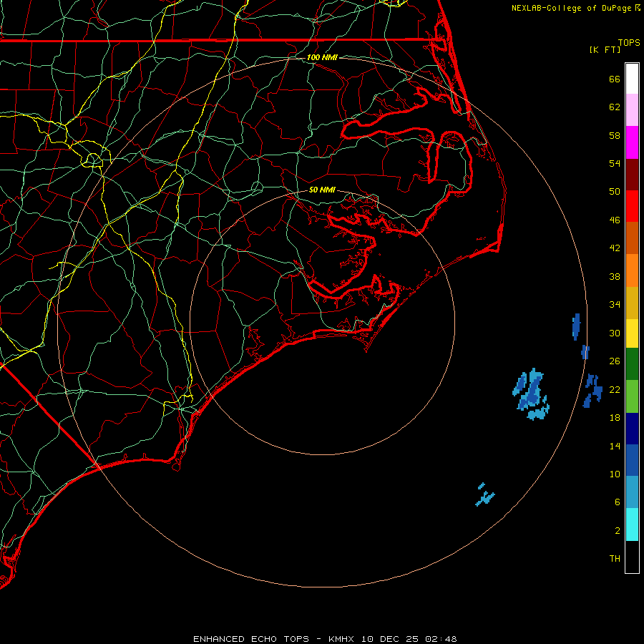The width and height of the screenshot is (644, 644).
Task: Select the light blue legend swatch
Action: point(632,492)
